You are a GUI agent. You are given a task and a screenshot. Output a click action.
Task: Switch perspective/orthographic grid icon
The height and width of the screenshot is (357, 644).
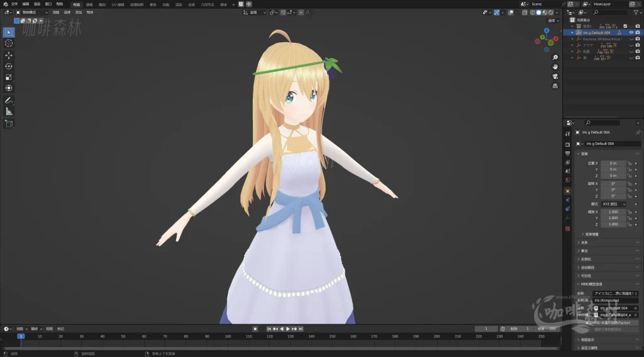pyautogui.click(x=555, y=86)
